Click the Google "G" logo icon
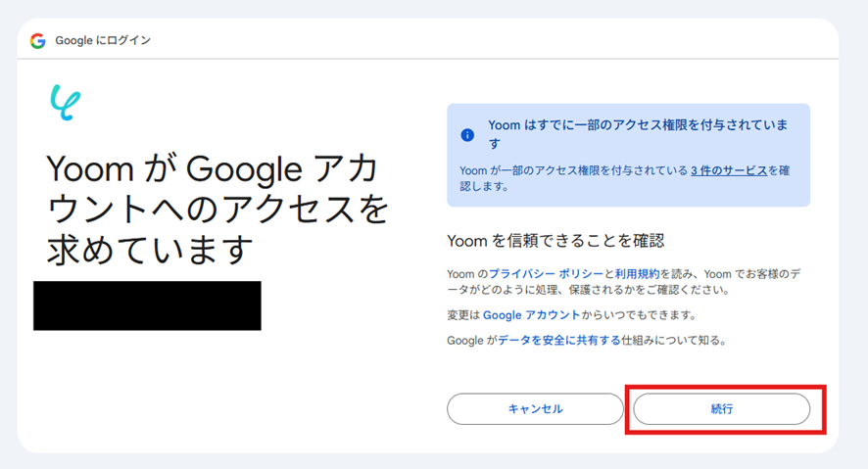868x469 pixels. [x=38, y=41]
